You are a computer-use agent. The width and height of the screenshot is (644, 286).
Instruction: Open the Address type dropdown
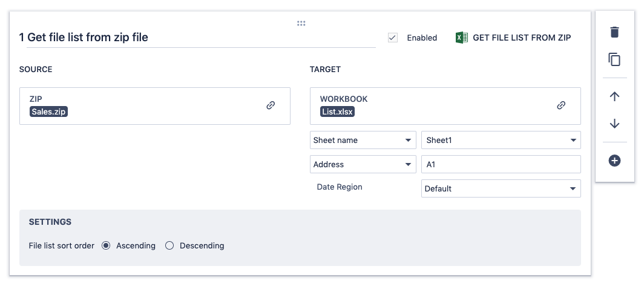363,164
